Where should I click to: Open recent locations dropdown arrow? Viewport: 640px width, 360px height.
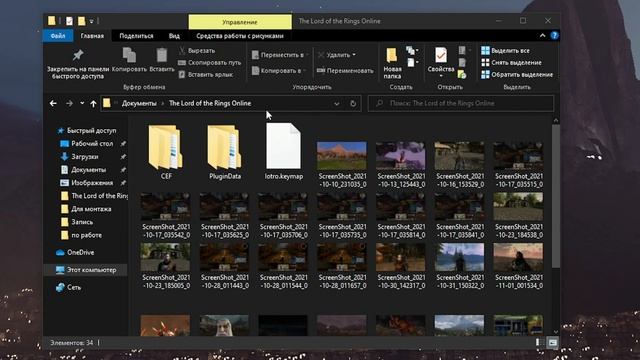pyautogui.click(x=82, y=104)
